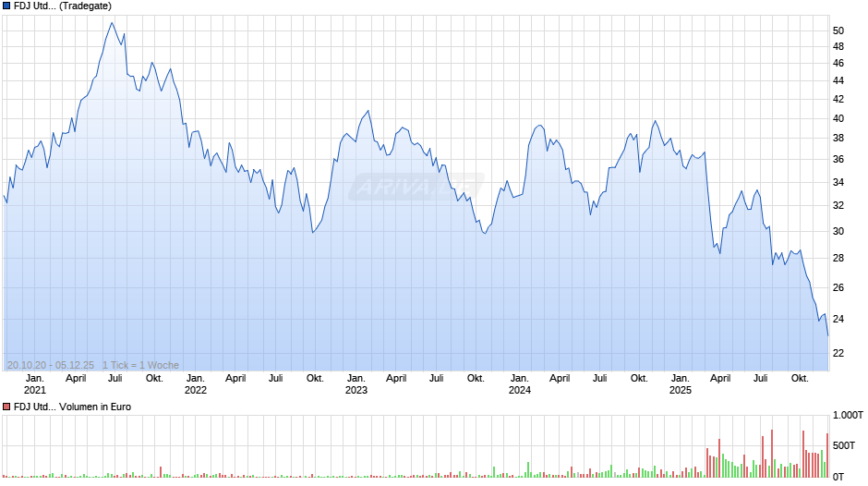Click the price axis value 38
The width and height of the screenshot is (868, 486).
[x=838, y=139]
